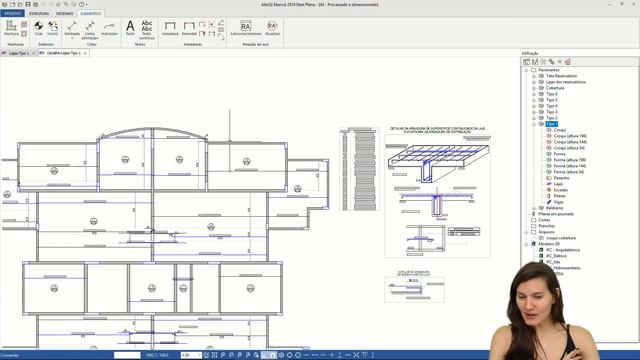The height and width of the screenshot is (360, 640).
Task: Collapse the Pavimentos tree node
Action: point(526,70)
